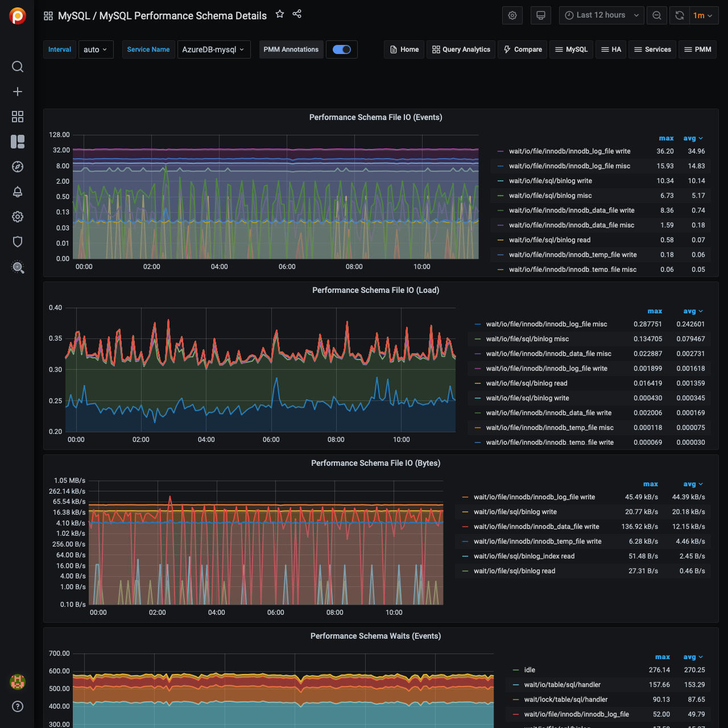Viewport: 728px width, 728px height.
Task: Click the Create plus icon in sidebar
Action: tap(18, 92)
